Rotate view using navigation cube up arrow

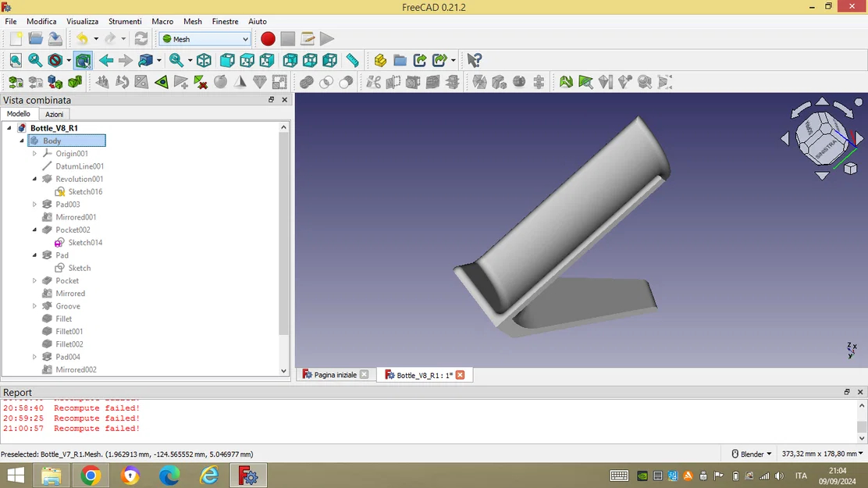822,101
